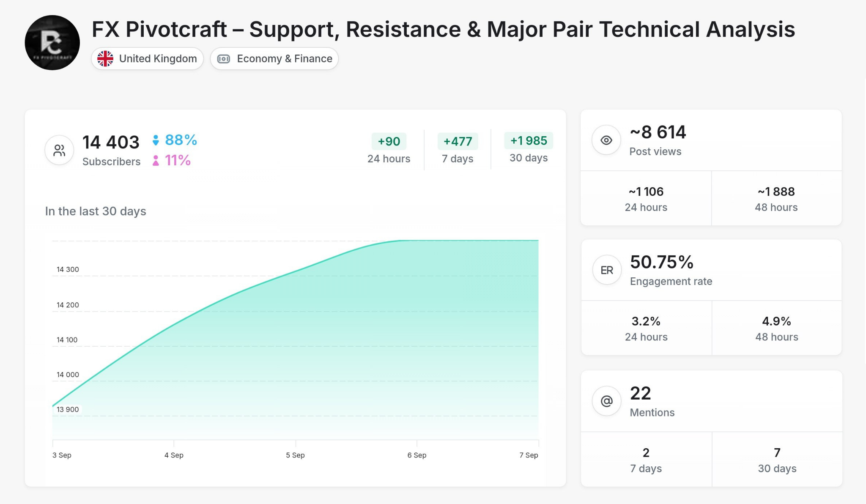Image resolution: width=866 pixels, height=504 pixels.
Task: Click the subscribers people icon
Action: pos(59,150)
